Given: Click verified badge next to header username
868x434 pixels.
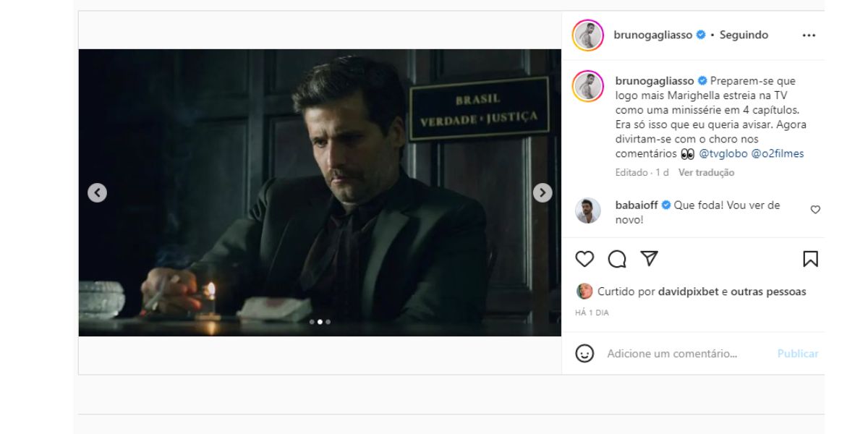Looking at the screenshot, I should (x=701, y=35).
